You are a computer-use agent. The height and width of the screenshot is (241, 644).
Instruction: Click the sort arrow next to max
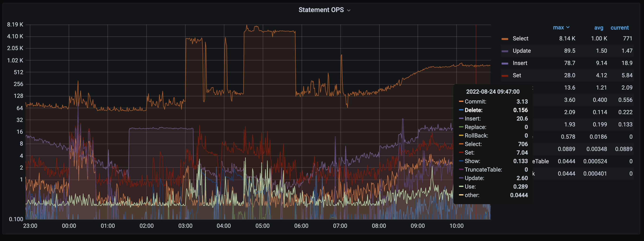pos(568,27)
